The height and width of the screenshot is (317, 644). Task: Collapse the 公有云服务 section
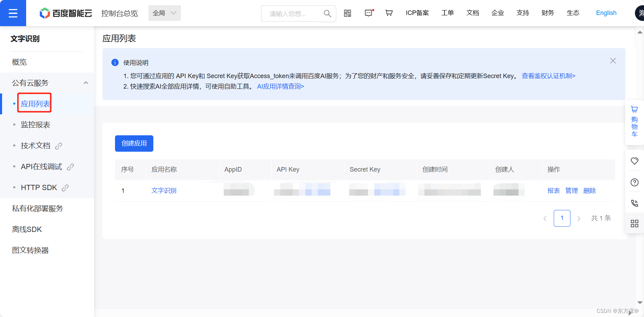pyautogui.click(x=86, y=83)
